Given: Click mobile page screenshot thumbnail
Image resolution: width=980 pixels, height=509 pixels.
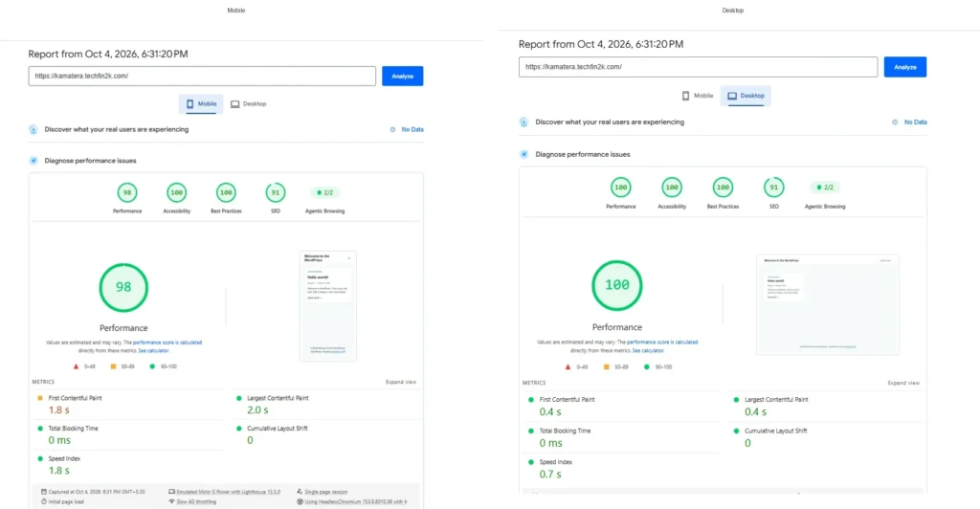Looking at the screenshot, I should pyautogui.click(x=328, y=306).
